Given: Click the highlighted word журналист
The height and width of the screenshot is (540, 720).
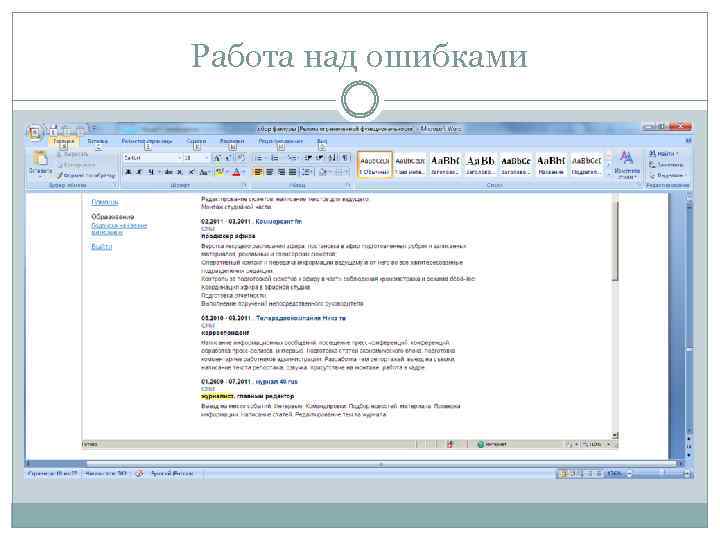Looking at the screenshot, I should point(217,396).
